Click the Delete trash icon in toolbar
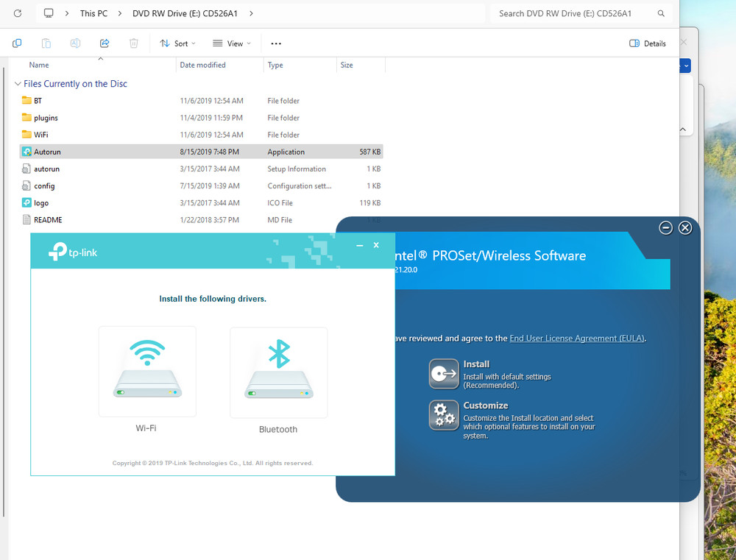Image resolution: width=736 pixels, height=560 pixels. pyautogui.click(x=134, y=43)
